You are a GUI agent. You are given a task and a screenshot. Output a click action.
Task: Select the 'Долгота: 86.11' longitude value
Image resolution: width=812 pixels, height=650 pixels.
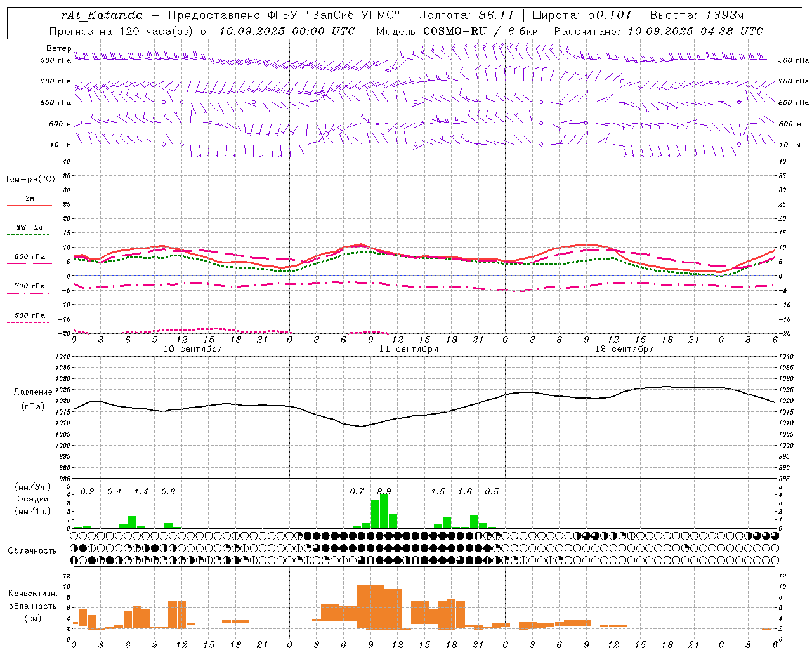(x=466, y=15)
